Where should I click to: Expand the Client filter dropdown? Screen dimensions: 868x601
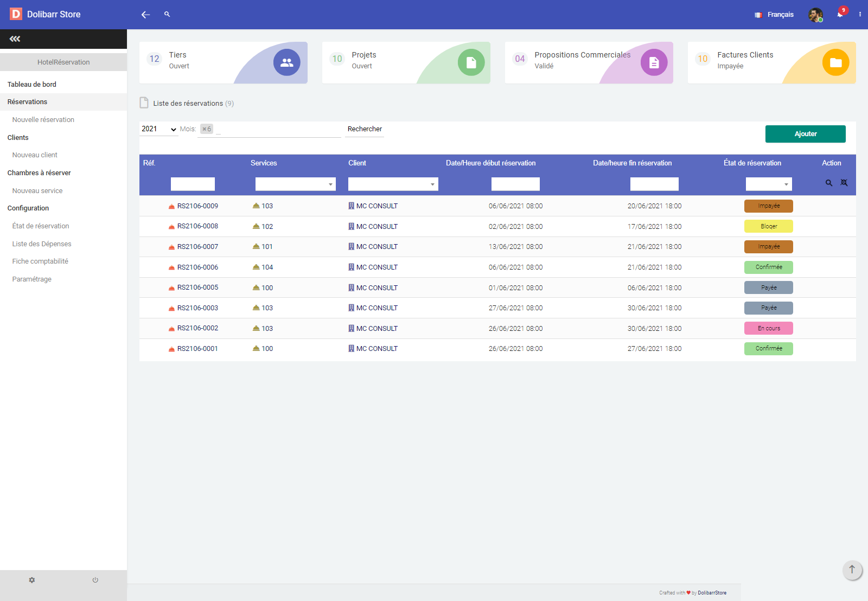[393, 184]
